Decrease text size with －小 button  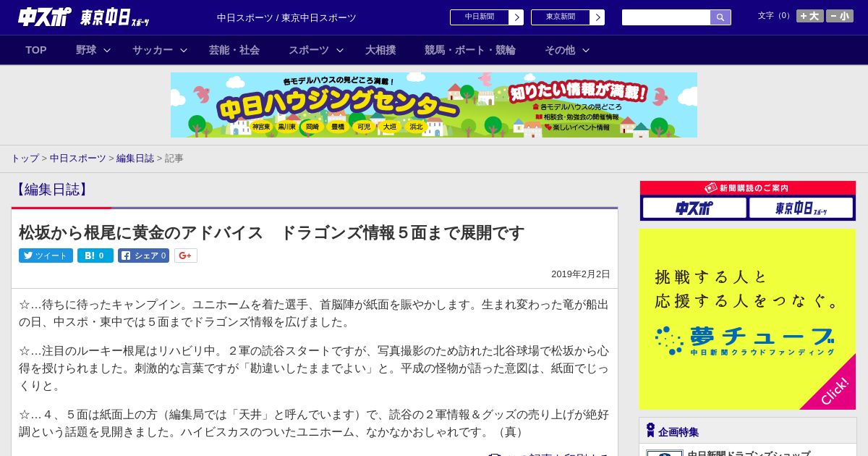click(x=840, y=16)
